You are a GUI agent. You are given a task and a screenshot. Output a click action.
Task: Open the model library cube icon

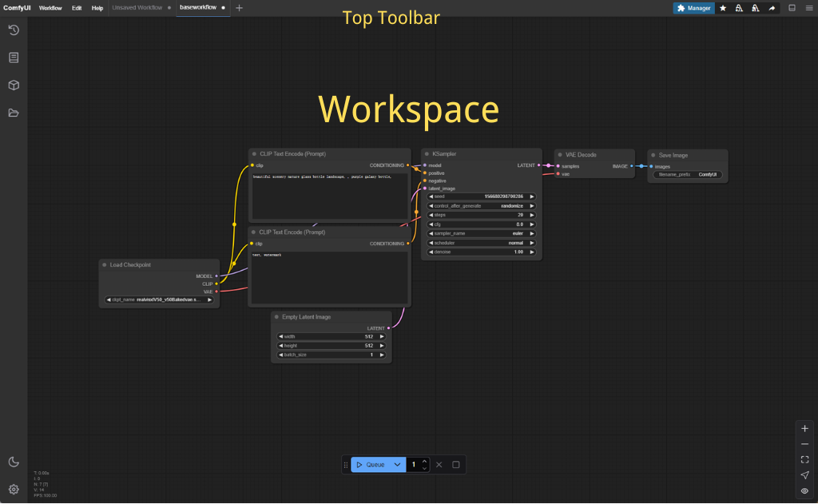(x=13, y=85)
